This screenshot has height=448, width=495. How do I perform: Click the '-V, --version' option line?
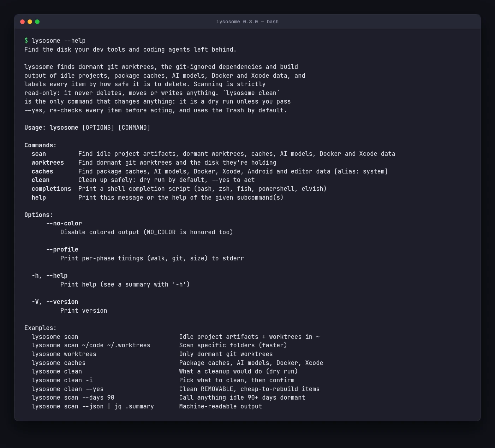tap(55, 302)
